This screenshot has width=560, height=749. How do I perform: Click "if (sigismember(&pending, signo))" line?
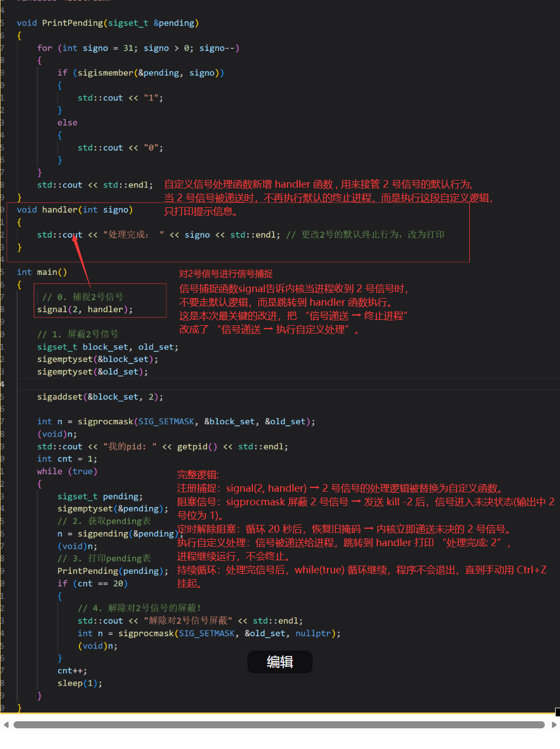[141, 73]
